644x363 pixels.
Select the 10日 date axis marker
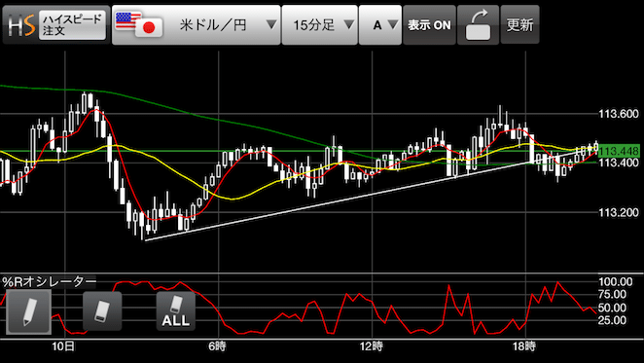tap(63, 346)
